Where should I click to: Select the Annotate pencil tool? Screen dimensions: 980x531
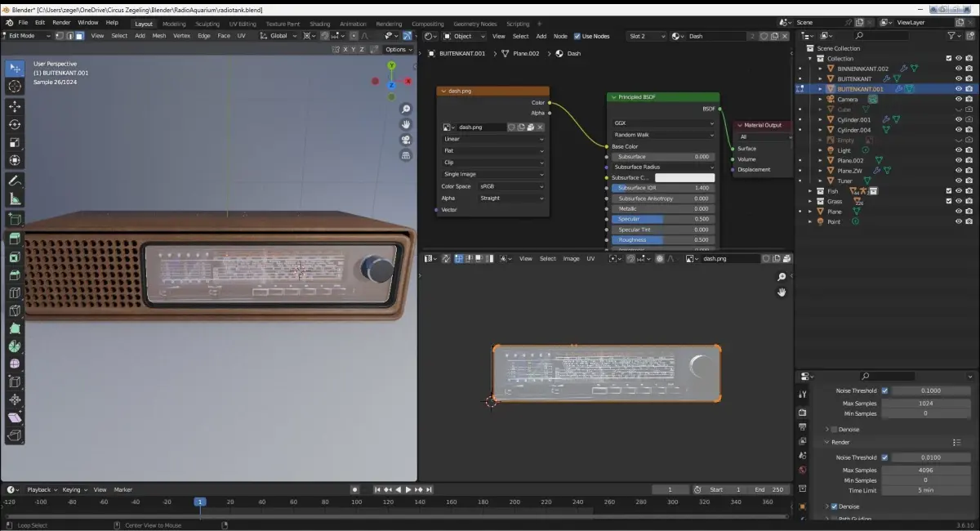point(15,181)
